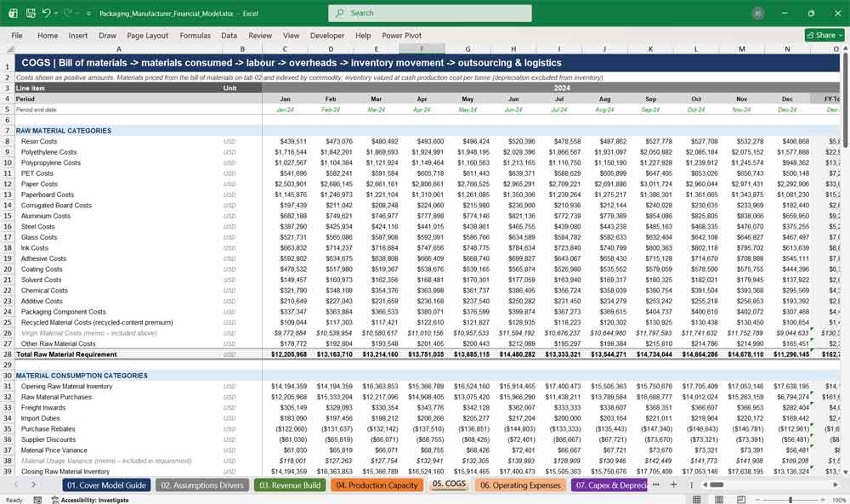This screenshot has height=504, width=850.
Task: Open the Page Layout ribbon tab
Action: click(x=147, y=35)
